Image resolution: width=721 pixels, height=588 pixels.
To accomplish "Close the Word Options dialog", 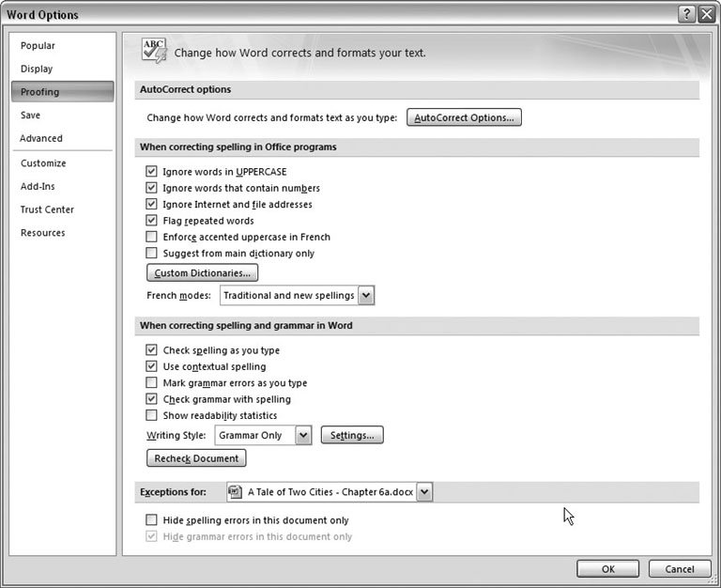I will coord(706,14).
